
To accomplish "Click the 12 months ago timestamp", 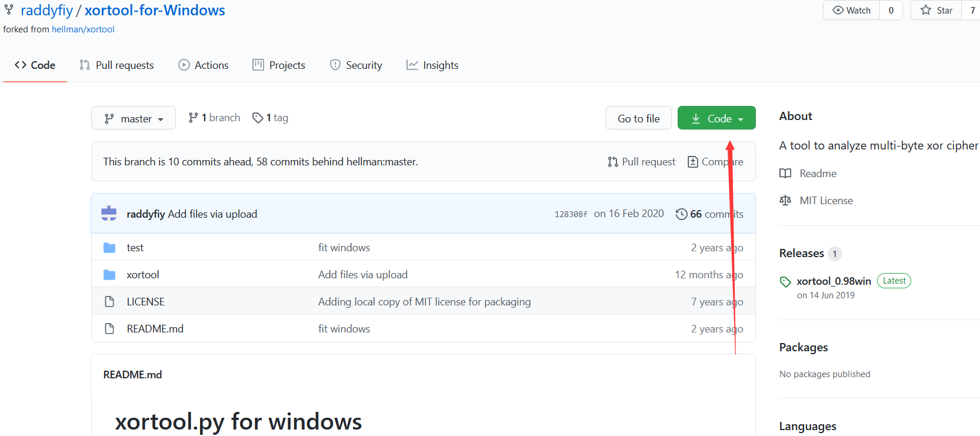I will pos(709,275).
